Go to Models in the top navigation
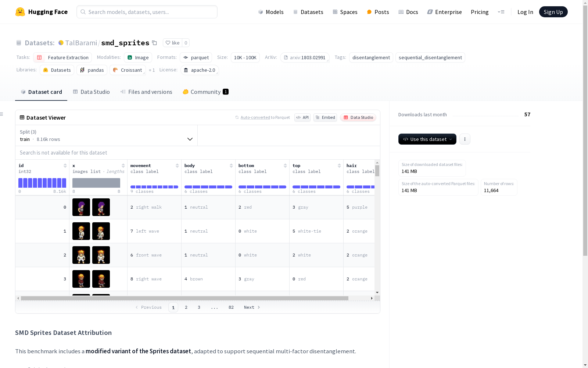 click(x=271, y=12)
